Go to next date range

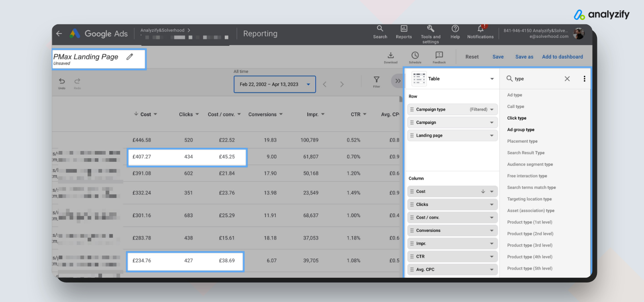(x=342, y=84)
